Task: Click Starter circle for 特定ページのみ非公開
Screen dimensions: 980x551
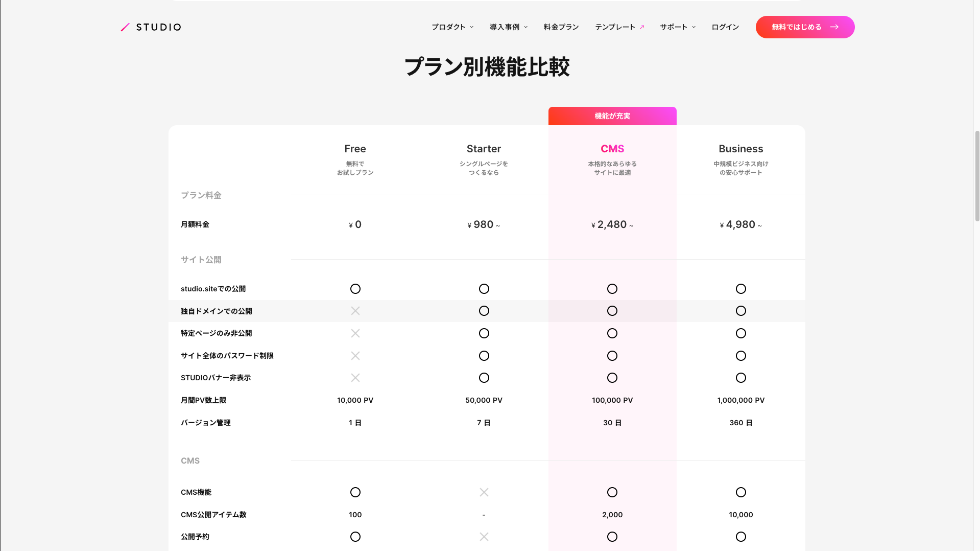Action: pyautogui.click(x=484, y=333)
